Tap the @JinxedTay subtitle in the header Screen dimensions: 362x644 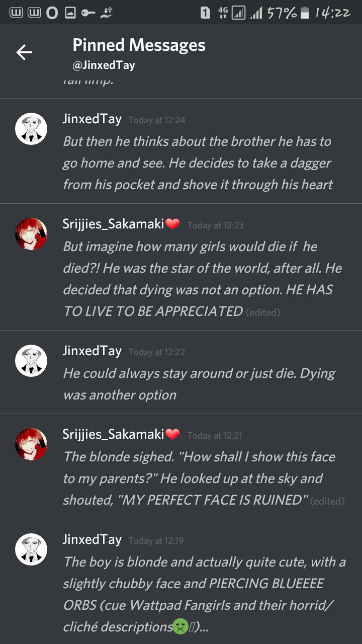pos(104,65)
